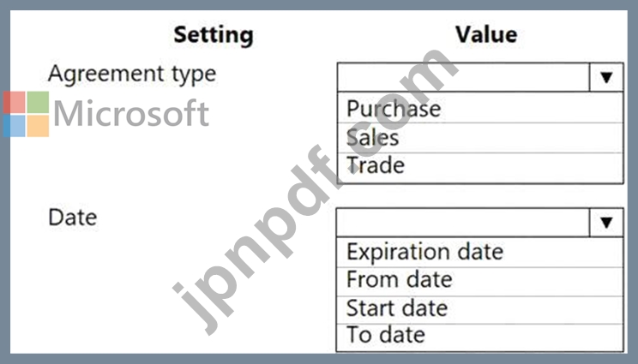638x364 pixels.
Task: Choose From date in the list
Action: [399, 279]
